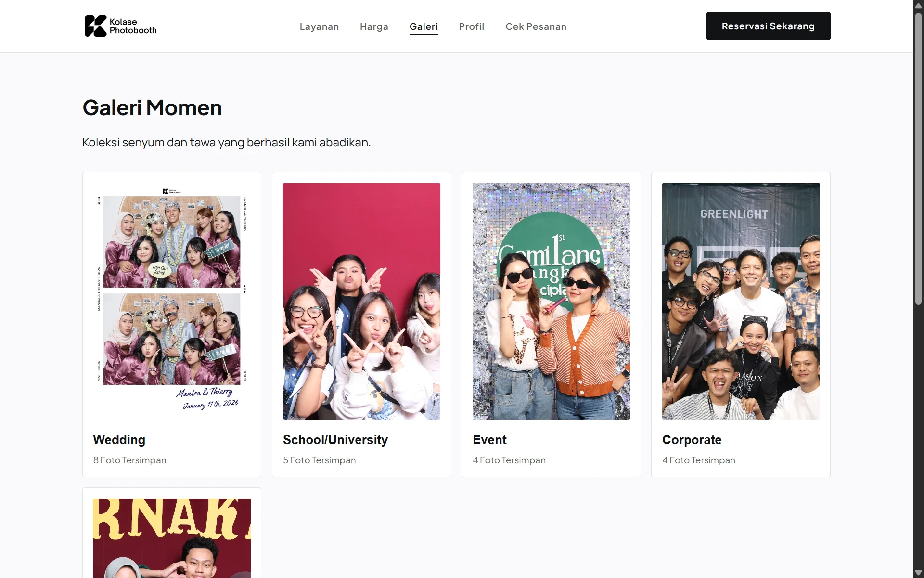Go to the Harga page
Viewport: 924px width, 578px height.
[x=374, y=26]
